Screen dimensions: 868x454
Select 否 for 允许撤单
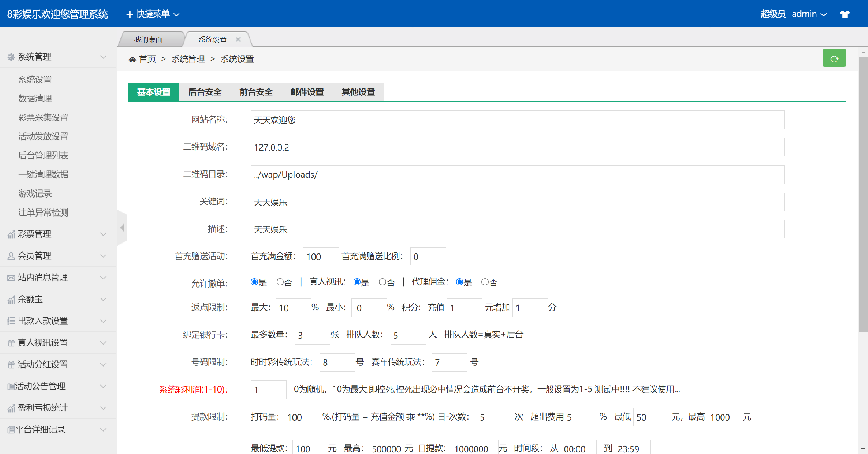(280, 282)
